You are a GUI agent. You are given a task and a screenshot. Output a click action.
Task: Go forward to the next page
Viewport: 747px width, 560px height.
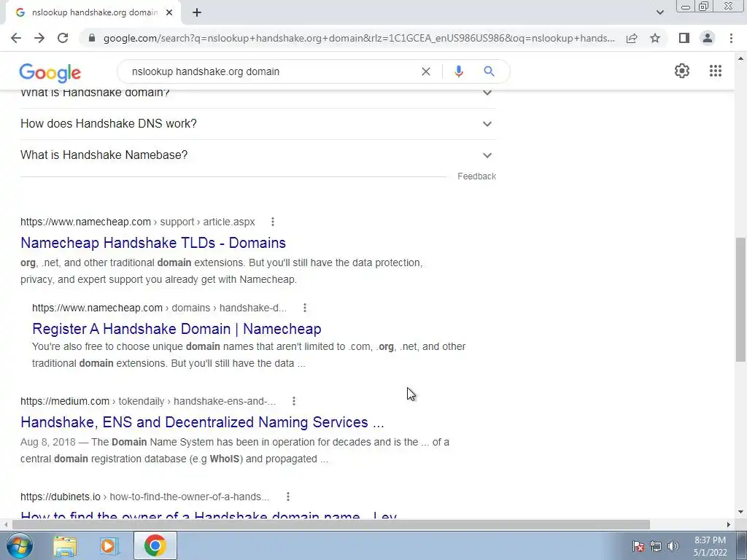[39, 38]
